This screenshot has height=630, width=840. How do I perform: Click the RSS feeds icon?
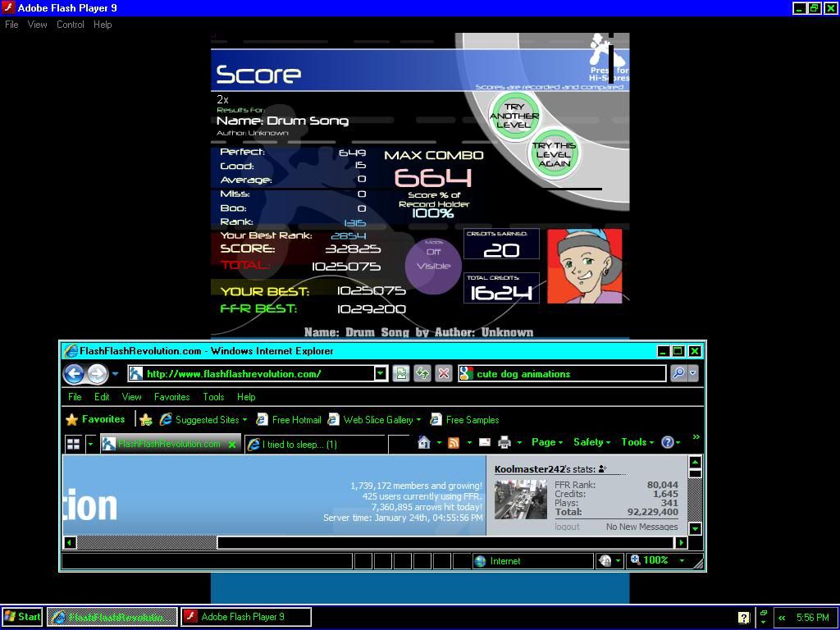click(x=453, y=442)
